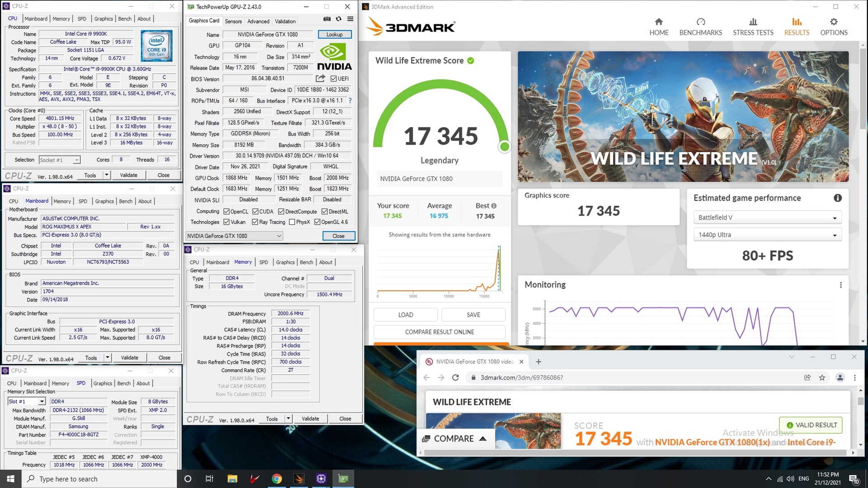Open the 3DMark taskbar icon
Image resolution: width=868 pixels, height=488 pixels.
299,479
